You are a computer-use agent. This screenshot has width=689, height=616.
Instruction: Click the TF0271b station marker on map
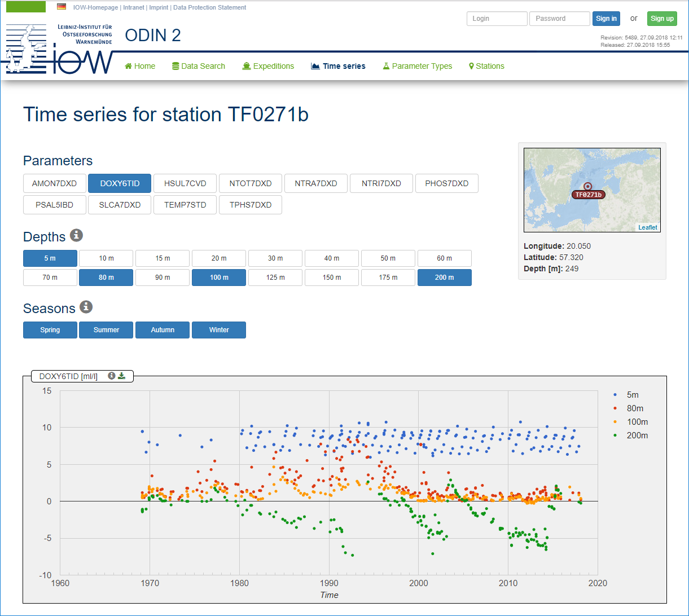587,187
